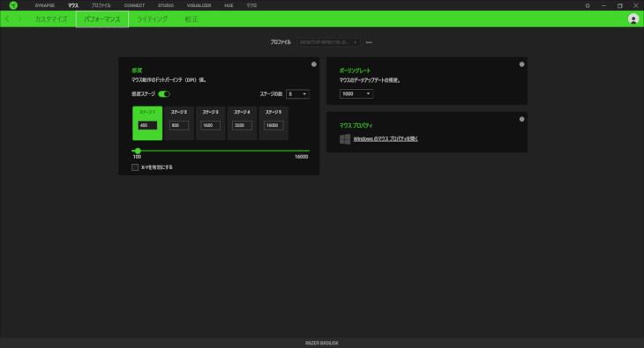644x348 pixels.
Task: Click the Stage 1 400 DPI field
Action: click(x=147, y=125)
